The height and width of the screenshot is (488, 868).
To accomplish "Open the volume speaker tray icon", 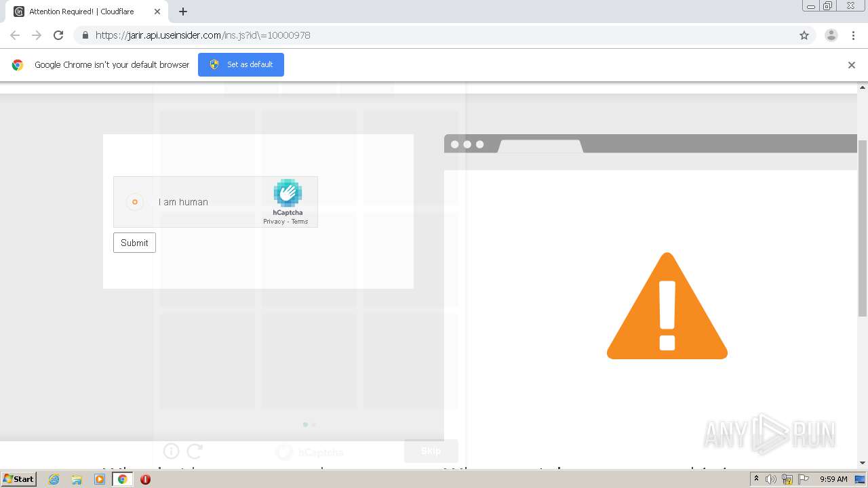I will pos(771,479).
